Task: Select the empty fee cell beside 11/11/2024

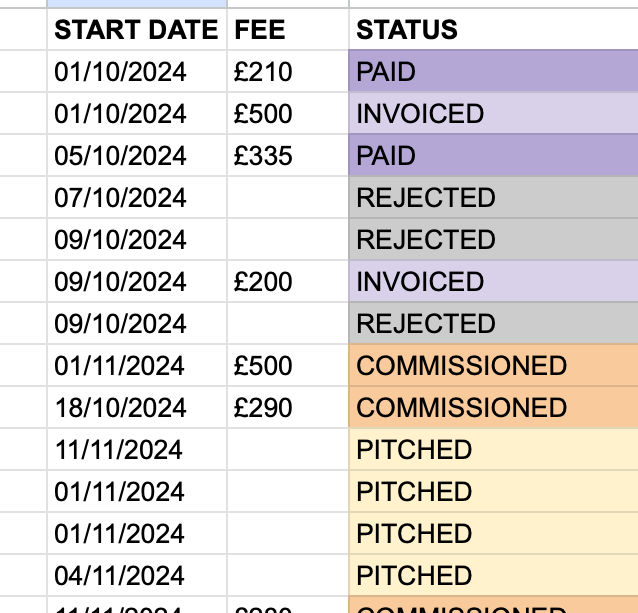Action: point(288,449)
